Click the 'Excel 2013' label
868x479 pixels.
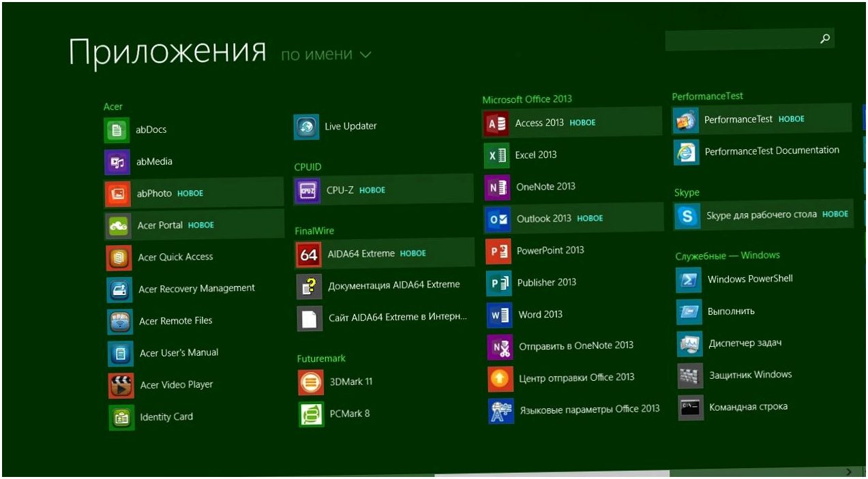pyautogui.click(x=536, y=155)
